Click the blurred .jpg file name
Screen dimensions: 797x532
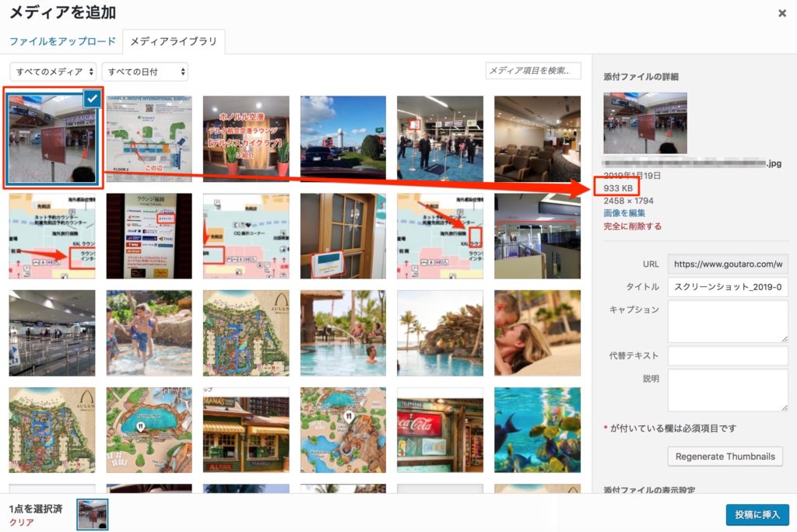[x=692, y=163]
